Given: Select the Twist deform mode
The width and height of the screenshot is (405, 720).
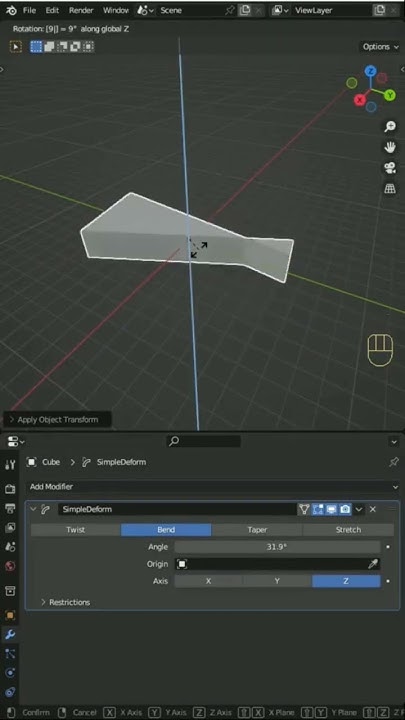Looking at the screenshot, I should point(76,530).
